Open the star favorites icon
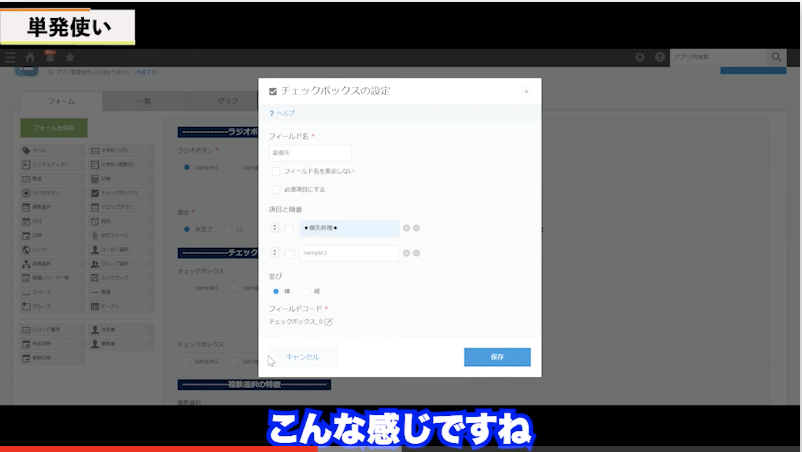This screenshot has width=802, height=452. (69, 58)
